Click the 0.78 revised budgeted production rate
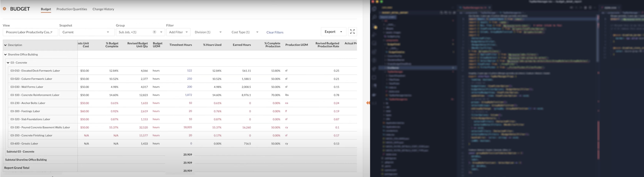 point(336,95)
